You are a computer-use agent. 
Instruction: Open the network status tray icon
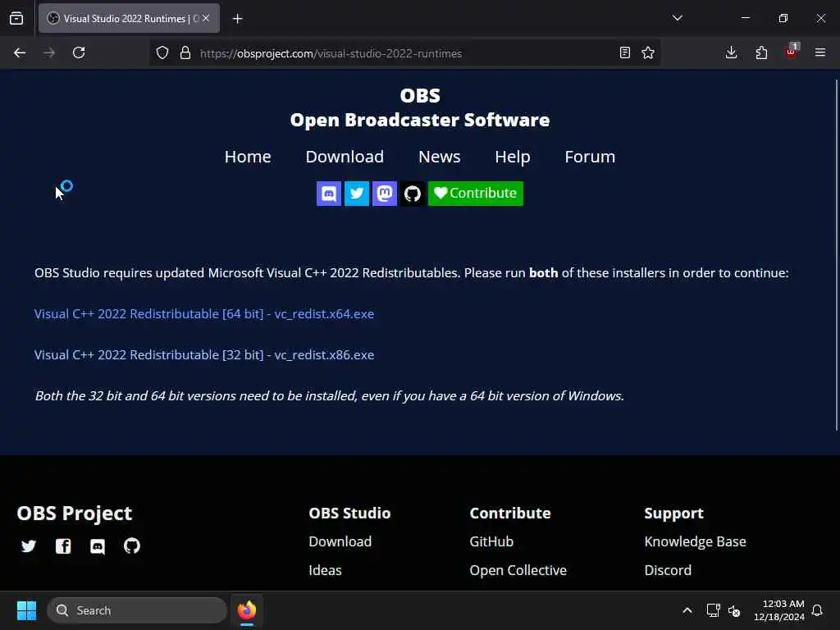point(713,610)
